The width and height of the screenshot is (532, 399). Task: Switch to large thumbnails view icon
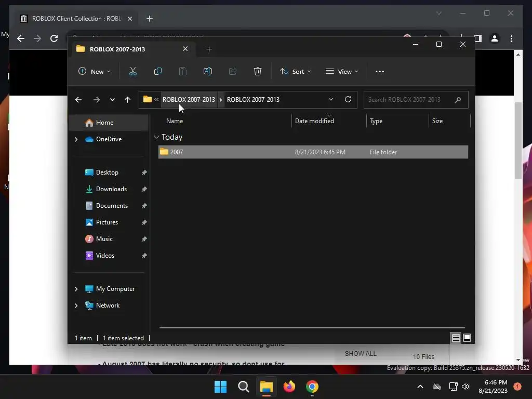pyautogui.click(x=467, y=338)
